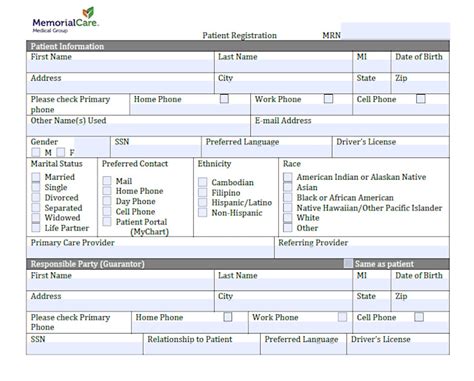The image size is (474, 381).
Task: Check the Married checkbox
Action: point(36,177)
